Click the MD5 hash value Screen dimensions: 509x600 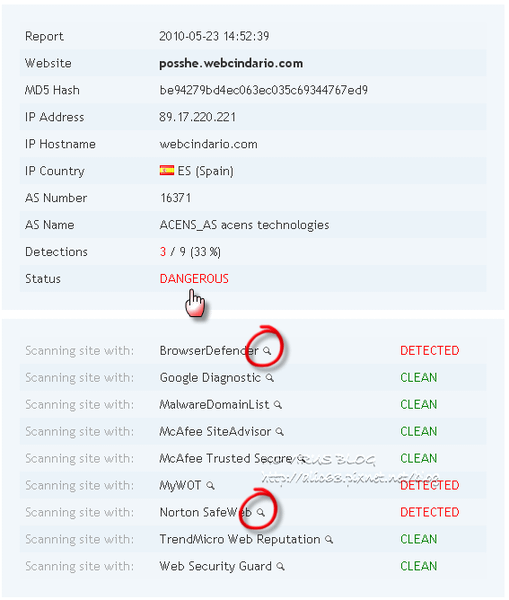[x=264, y=90]
